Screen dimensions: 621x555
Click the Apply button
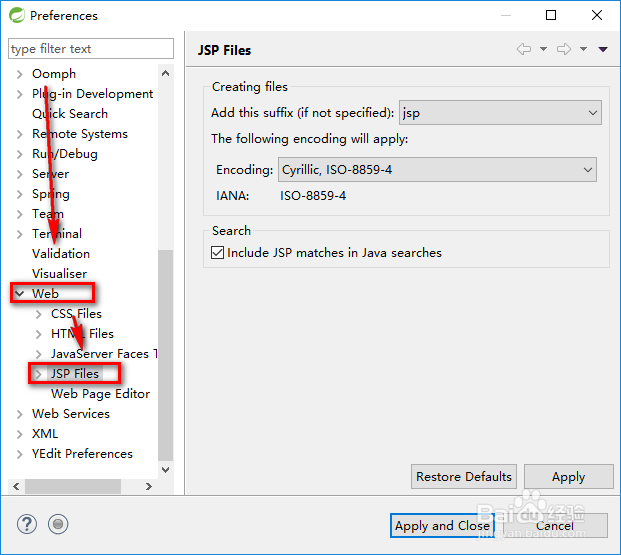[x=568, y=477]
